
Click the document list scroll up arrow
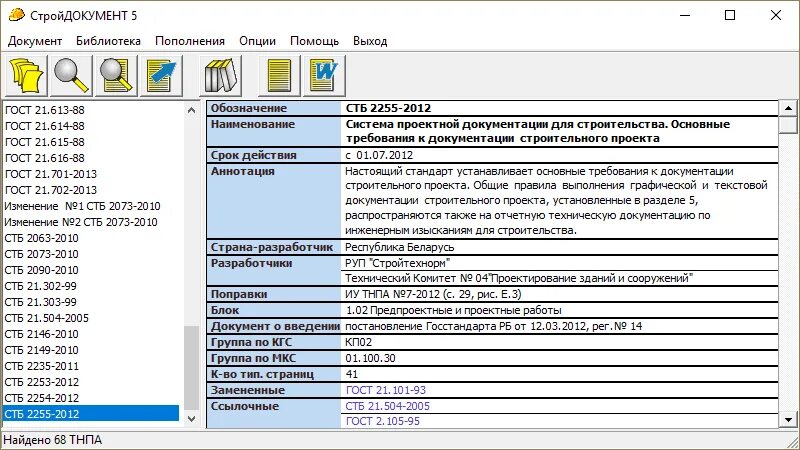click(191, 110)
